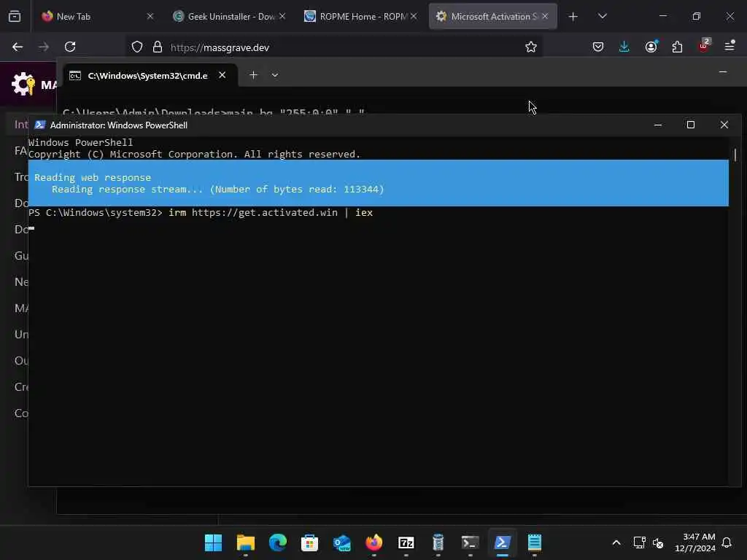Open the uBlock Origin extension icon
Image resolution: width=747 pixels, height=560 pixels.
tap(704, 46)
